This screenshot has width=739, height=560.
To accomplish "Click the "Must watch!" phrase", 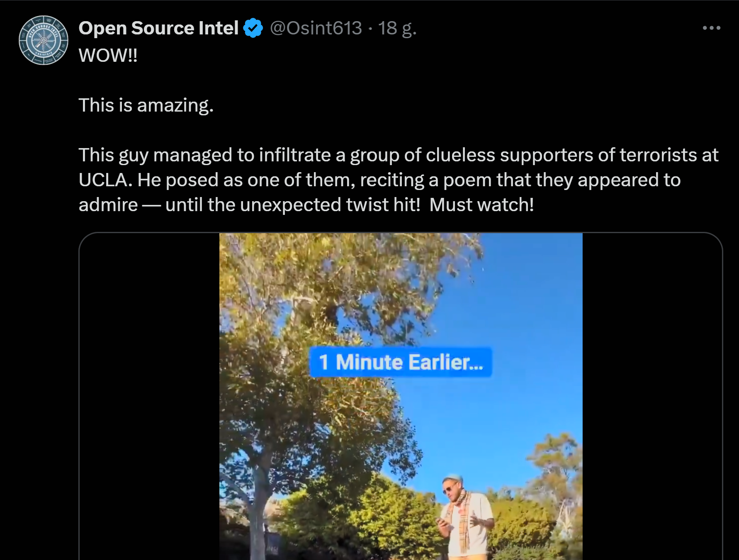I will click(481, 205).
